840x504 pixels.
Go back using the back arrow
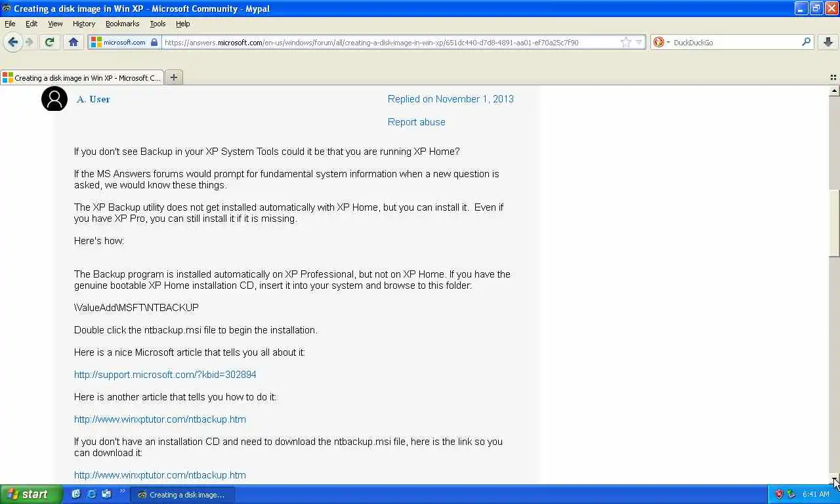[x=12, y=42]
